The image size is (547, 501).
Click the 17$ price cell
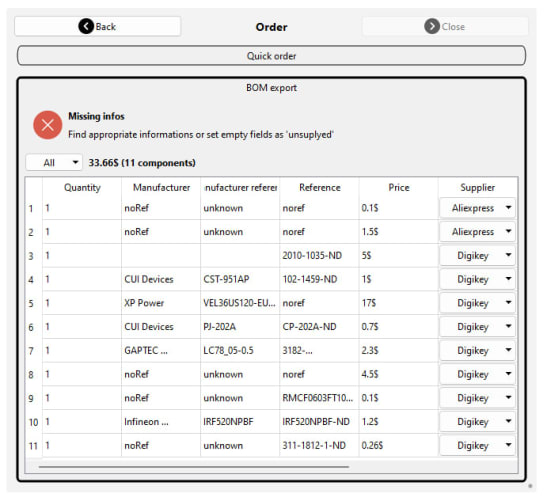click(399, 303)
